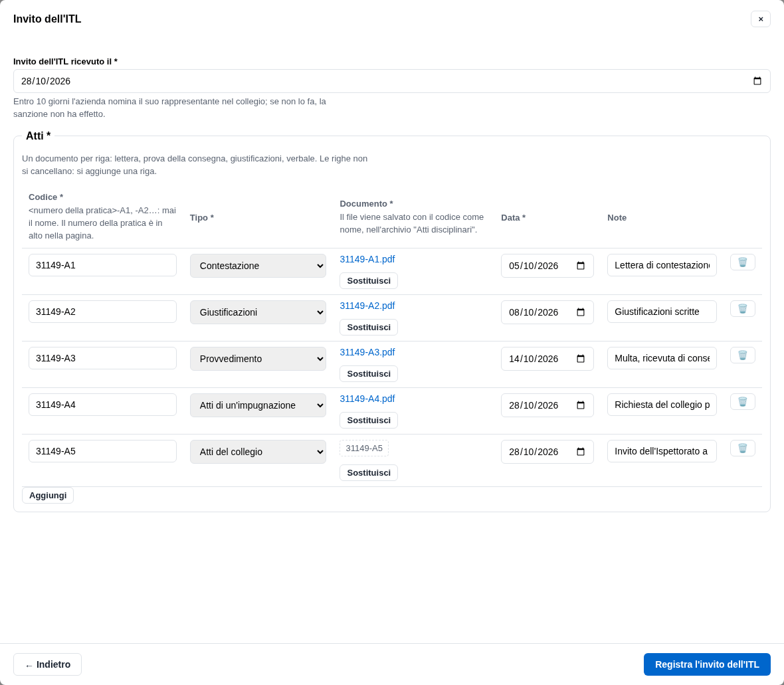Open calendar icon for date 08/10/2026
The width and height of the screenshot is (784, 685).
click(581, 312)
